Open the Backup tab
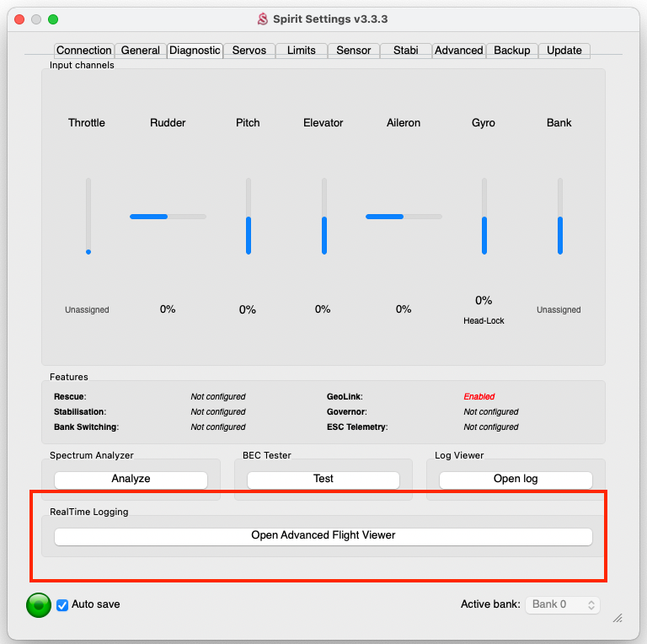Viewport: 647px width, 644px height. tap(511, 51)
